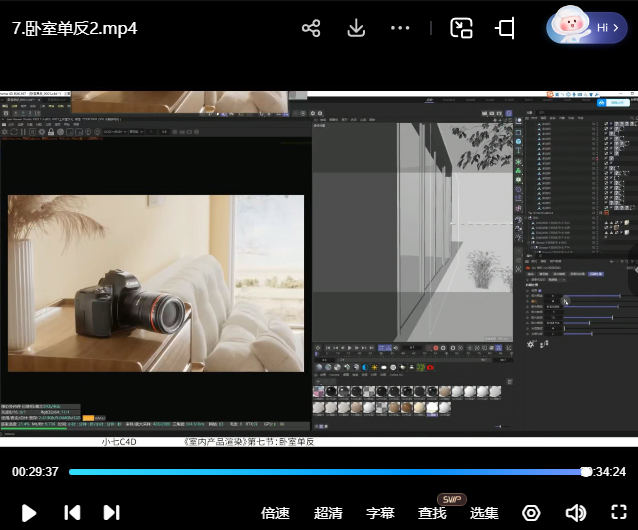Skip to the next video
Viewport: 638px width, 530px height.
tap(111, 513)
